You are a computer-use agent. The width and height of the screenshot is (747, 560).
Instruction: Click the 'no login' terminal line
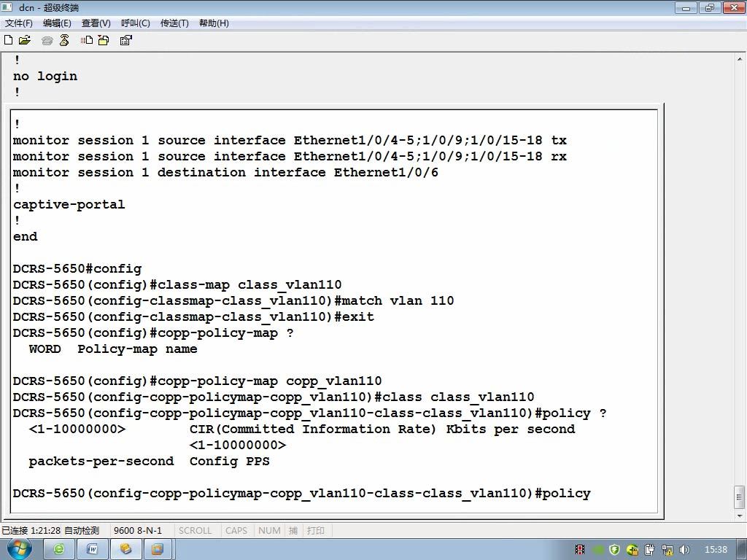tap(45, 76)
